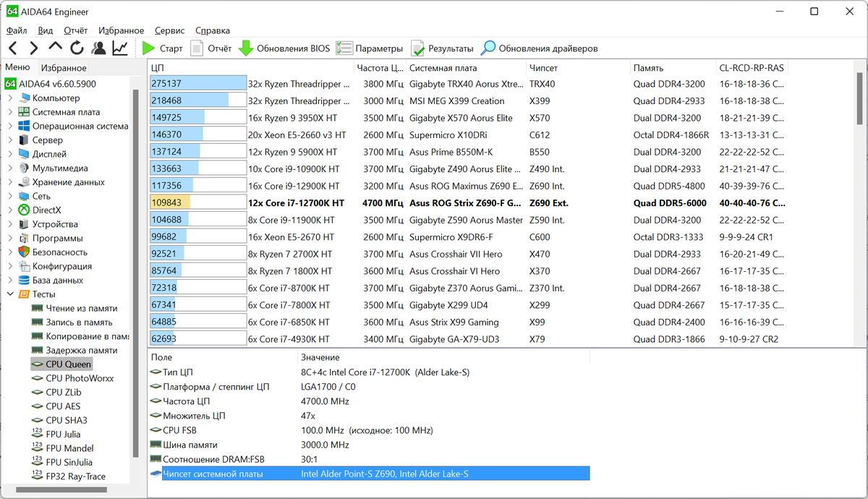This screenshot has width=868, height=499.
Task: Expand the Системная плата tree node
Action: pos(10,112)
